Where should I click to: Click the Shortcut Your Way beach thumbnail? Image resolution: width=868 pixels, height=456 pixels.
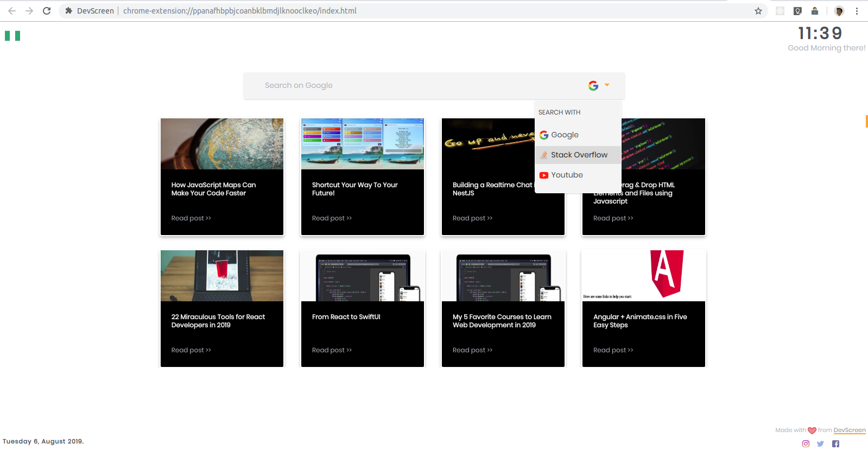(363, 144)
